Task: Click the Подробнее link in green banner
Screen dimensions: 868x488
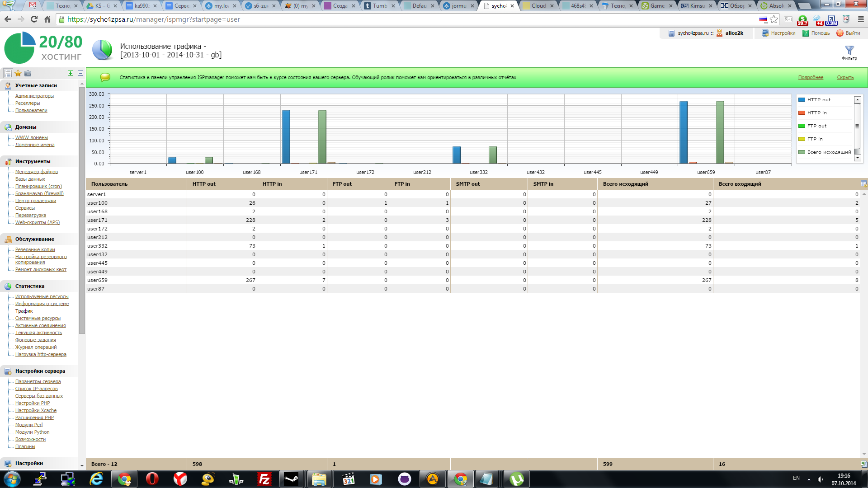Action: pyautogui.click(x=810, y=77)
